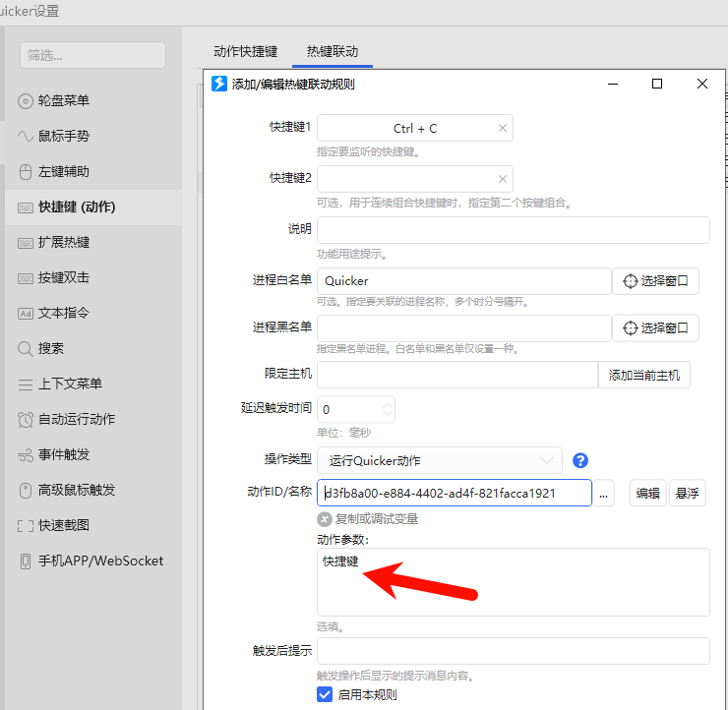Image resolution: width=728 pixels, height=710 pixels.
Task: Maximize the 添加/编辑热键联动规则 dialog
Action: 657,84
